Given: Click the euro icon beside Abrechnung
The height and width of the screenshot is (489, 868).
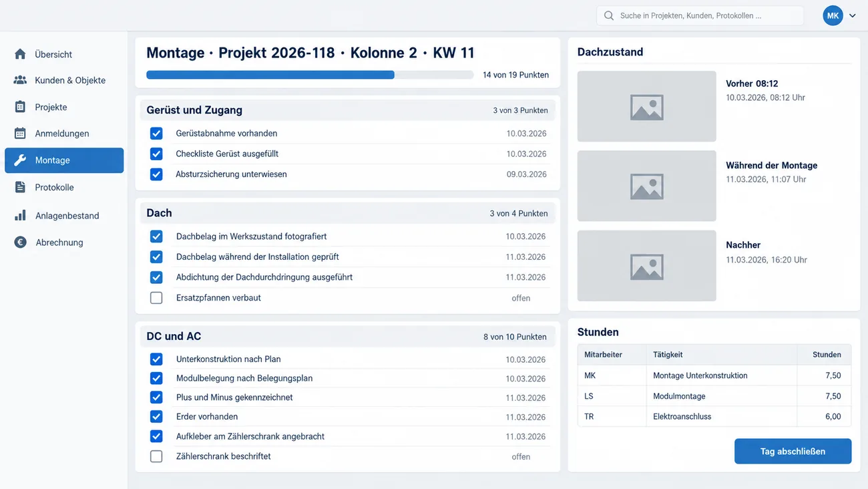Looking at the screenshot, I should tap(20, 242).
